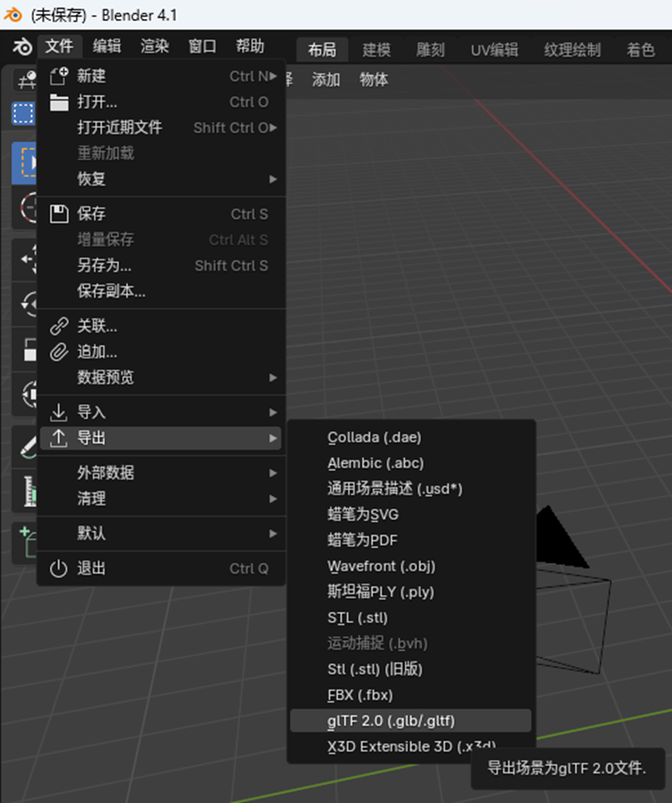Click the power icon beside 退出
The height and width of the screenshot is (803, 672).
59,569
